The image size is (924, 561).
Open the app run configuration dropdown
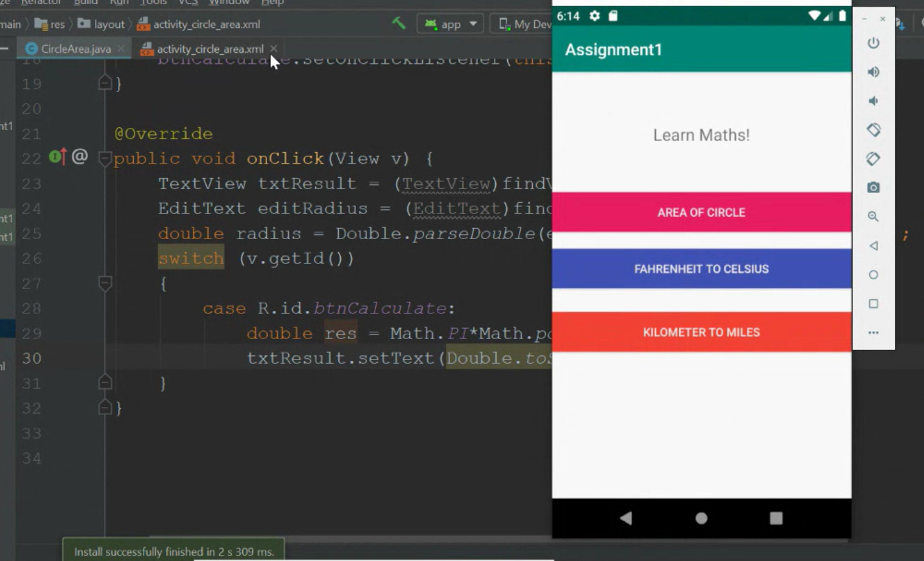450,24
